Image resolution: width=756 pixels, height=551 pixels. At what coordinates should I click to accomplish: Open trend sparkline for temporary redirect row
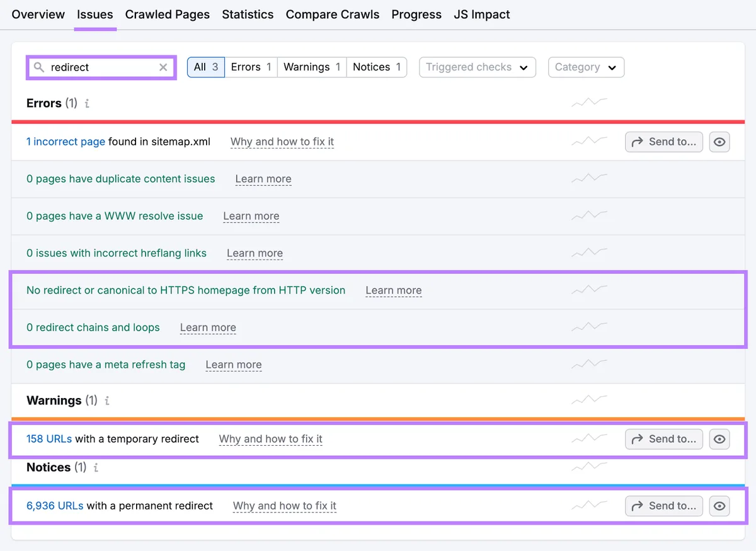click(x=590, y=439)
